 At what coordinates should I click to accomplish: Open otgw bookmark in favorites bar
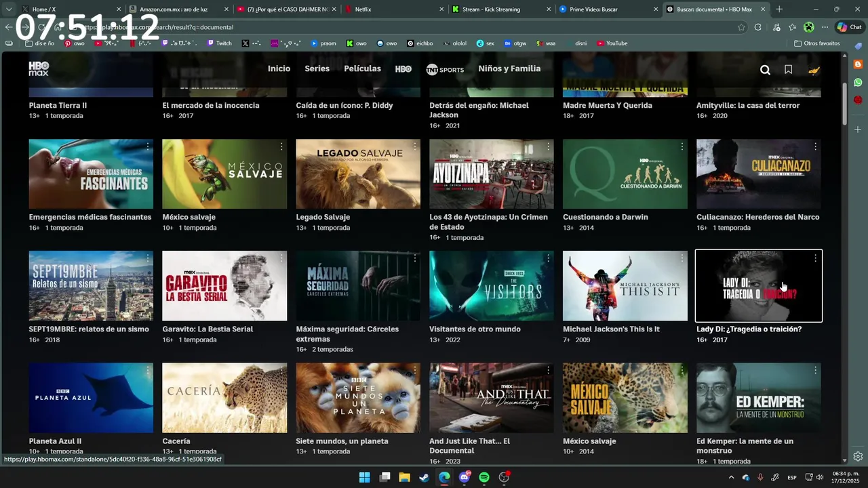[515, 43]
